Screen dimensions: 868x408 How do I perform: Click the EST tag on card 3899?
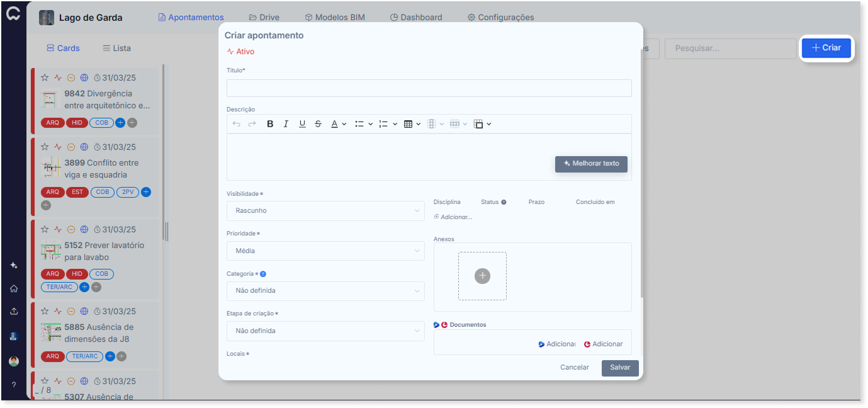coord(77,192)
